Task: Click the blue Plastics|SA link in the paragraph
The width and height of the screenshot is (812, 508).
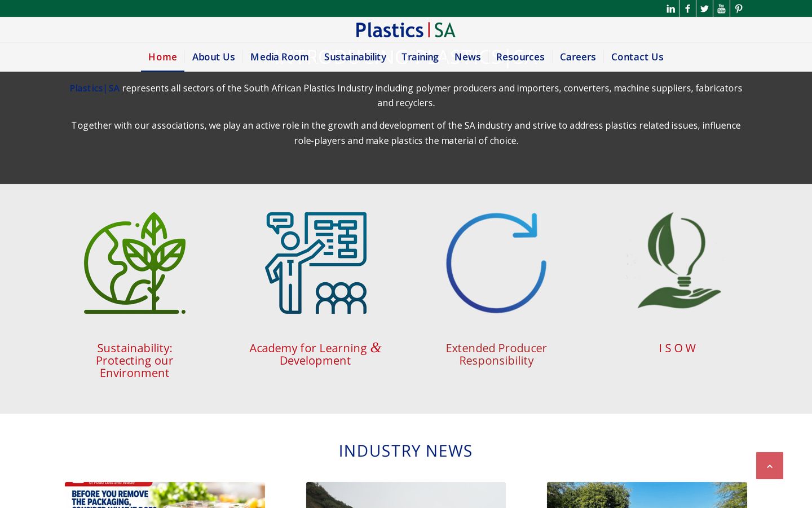Action: (95, 88)
